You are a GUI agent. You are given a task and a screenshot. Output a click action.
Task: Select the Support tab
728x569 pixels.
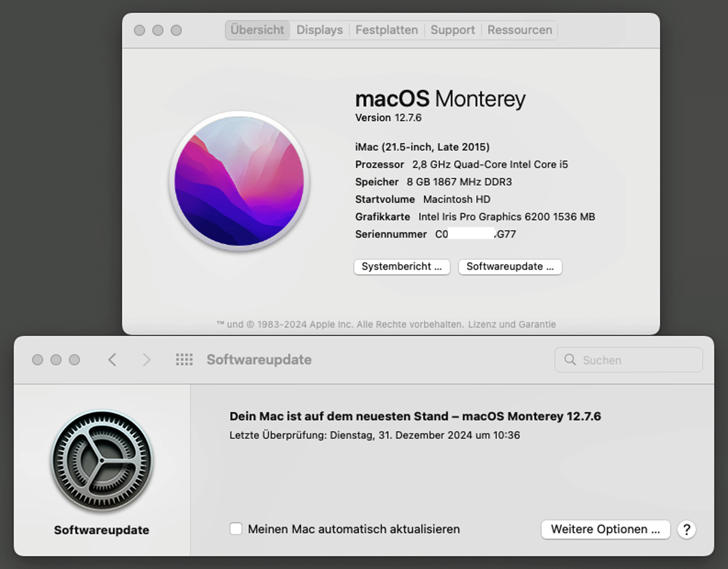pyautogui.click(x=452, y=30)
